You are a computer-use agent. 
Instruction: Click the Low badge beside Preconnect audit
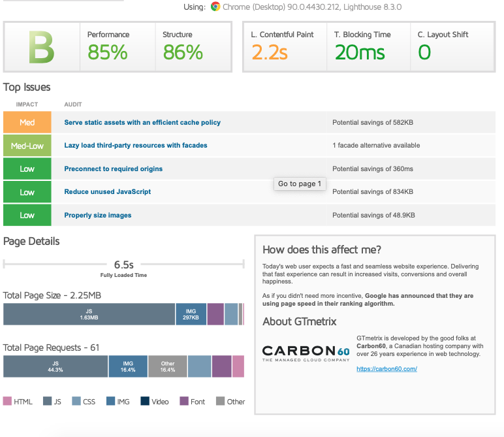[x=27, y=169]
